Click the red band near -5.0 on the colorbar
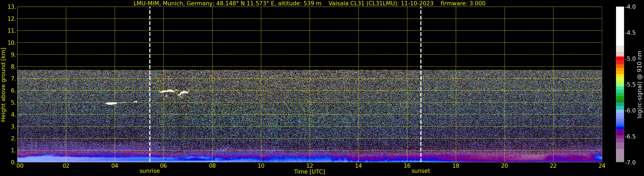The height and width of the screenshot is (176, 644). coord(620,59)
